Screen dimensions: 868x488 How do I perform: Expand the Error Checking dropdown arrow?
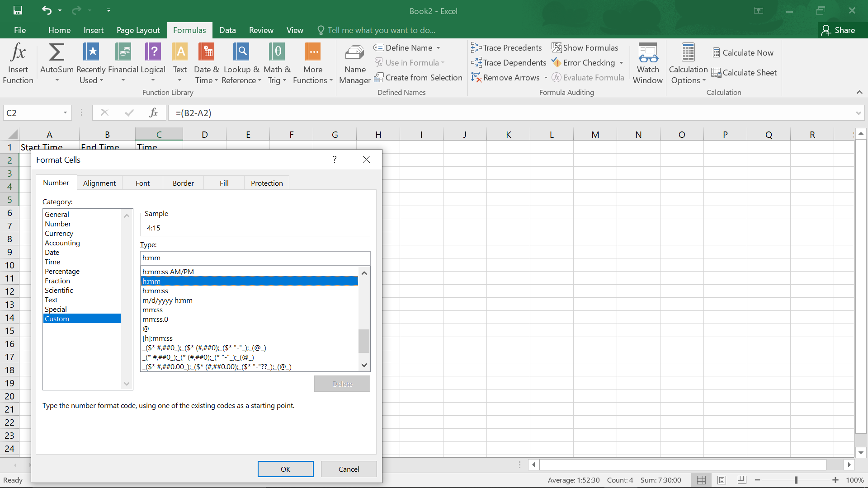[621, 63]
